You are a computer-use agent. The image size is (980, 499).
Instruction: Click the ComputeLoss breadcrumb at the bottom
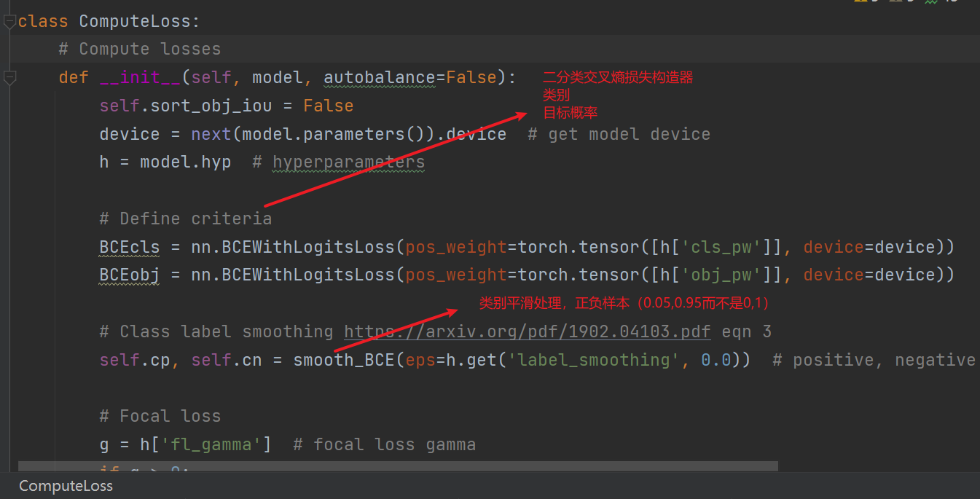66,486
